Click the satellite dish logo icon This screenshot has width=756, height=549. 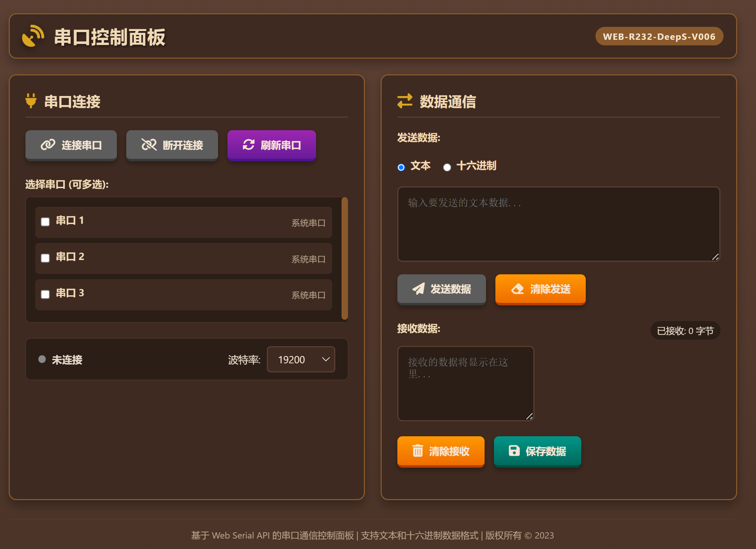[33, 36]
